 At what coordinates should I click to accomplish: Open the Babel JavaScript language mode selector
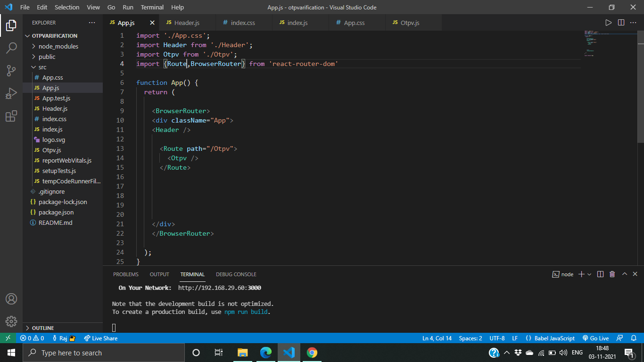click(551, 338)
